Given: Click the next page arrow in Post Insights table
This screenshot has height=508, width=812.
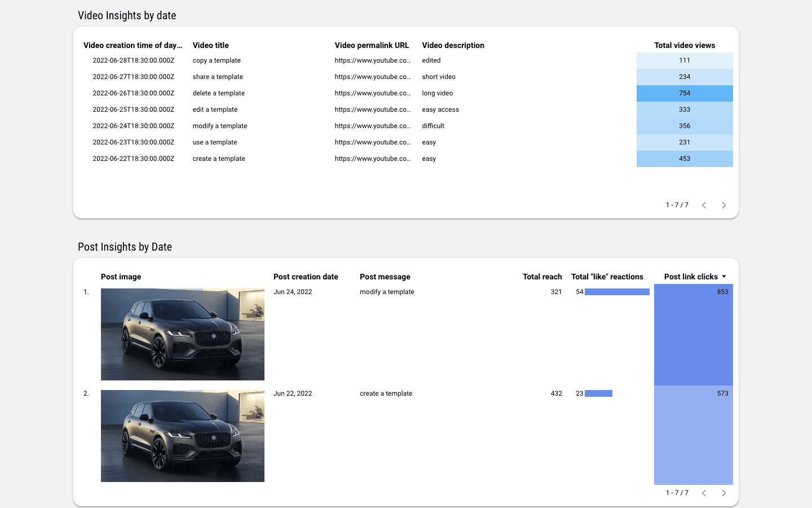Looking at the screenshot, I should [x=724, y=493].
